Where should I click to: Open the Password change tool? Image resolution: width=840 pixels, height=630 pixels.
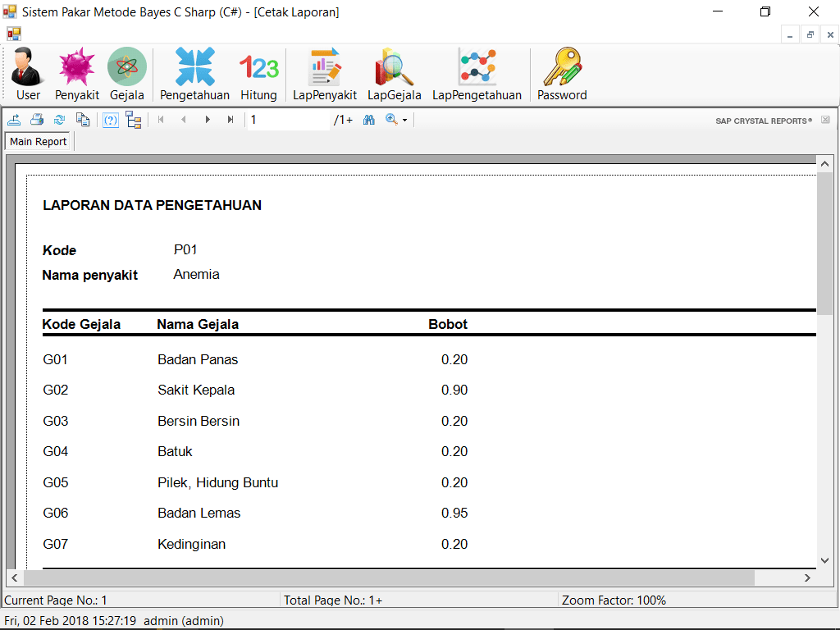coord(562,75)
